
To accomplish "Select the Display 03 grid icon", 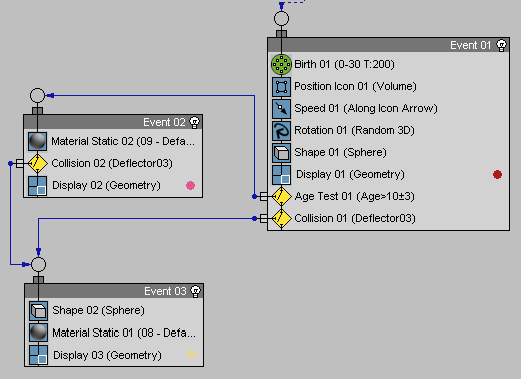I will (38, 355).
